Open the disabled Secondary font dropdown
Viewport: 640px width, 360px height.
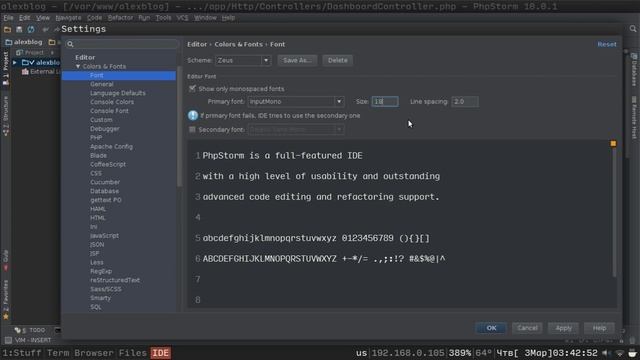pos(296,129)
